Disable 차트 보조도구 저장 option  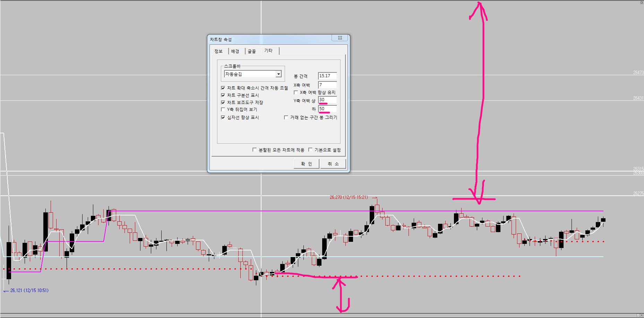[x=223, y=103]
